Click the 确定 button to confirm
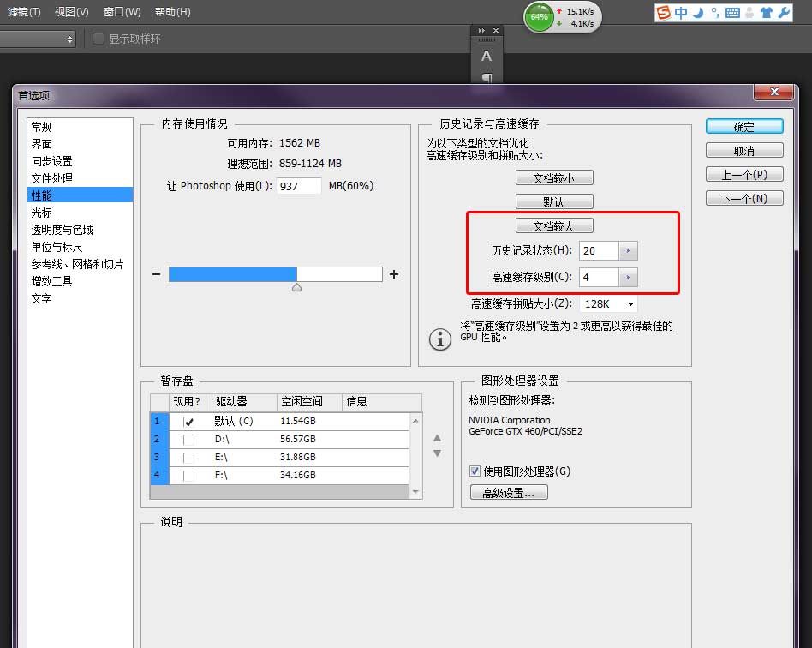Screen dimensions: 812x648 pos(743,125)
